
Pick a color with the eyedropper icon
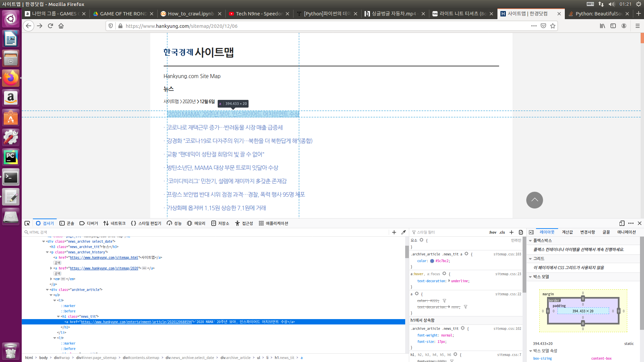click(404, 232)
